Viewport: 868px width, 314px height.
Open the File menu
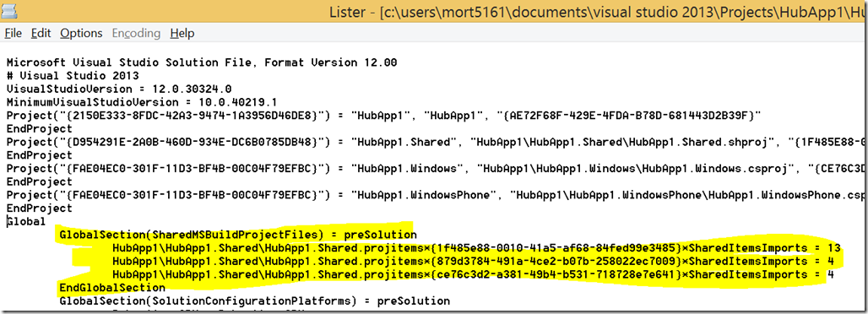(x=13, y=33)
